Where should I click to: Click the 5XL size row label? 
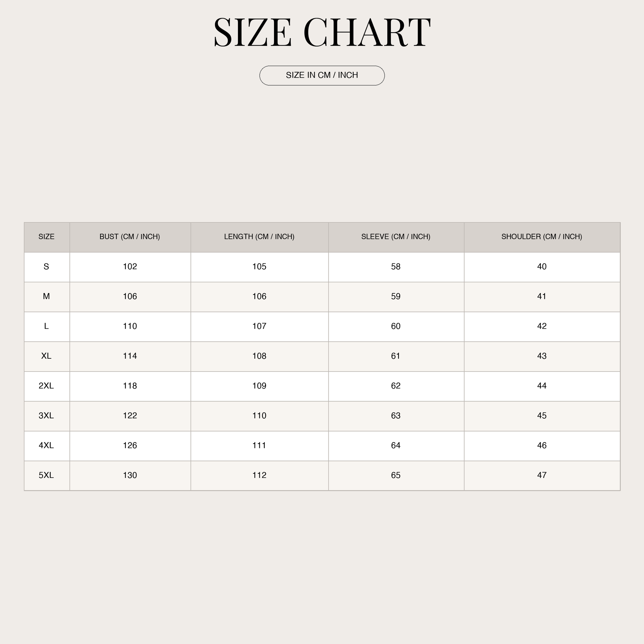[46, 475]
